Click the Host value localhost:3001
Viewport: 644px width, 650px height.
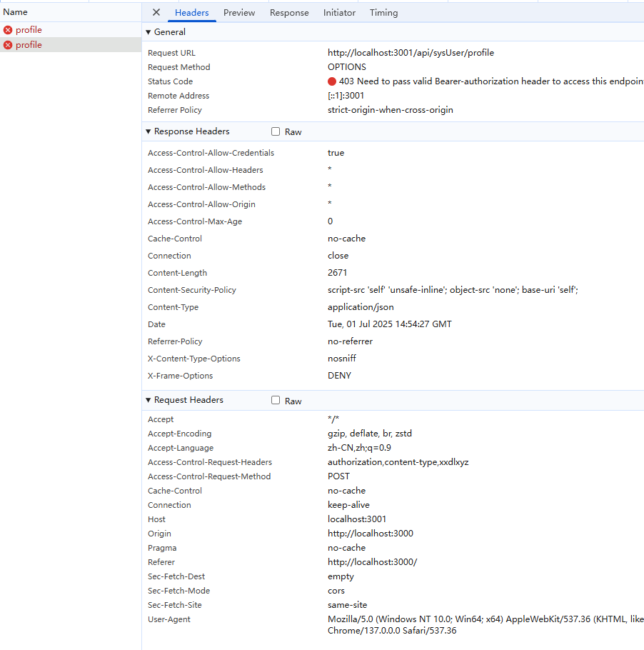coord(357,519)
